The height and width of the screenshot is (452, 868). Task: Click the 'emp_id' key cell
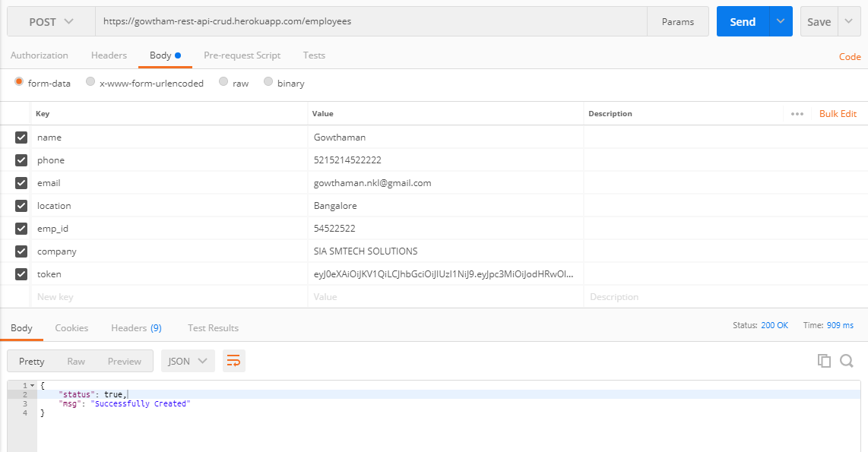coord(169,228)
